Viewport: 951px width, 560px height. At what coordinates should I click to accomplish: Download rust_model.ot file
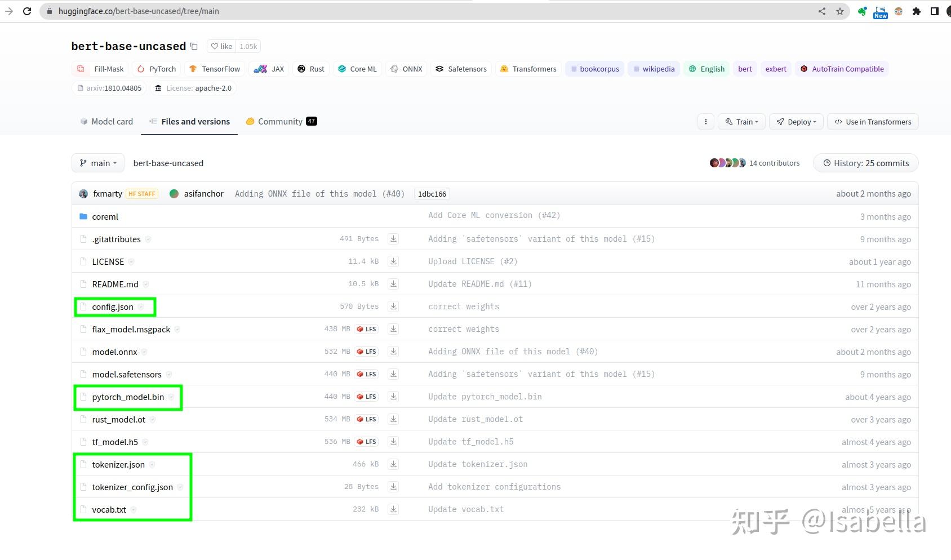(x=393, y=419)
